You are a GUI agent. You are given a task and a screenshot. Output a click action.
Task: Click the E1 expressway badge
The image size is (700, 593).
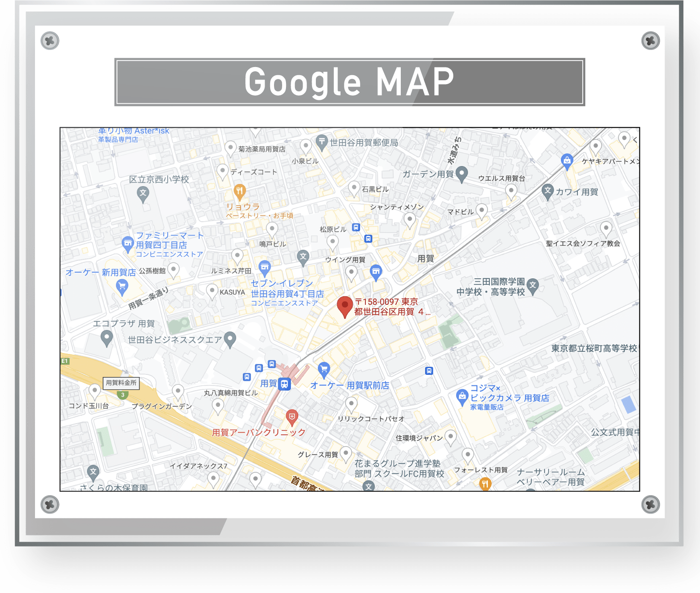coord(65,361)
